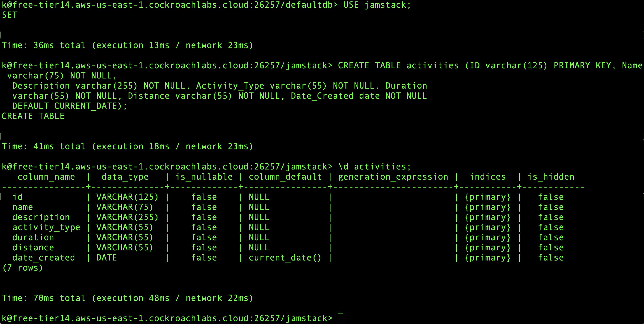Click the "CREATE TABLE" result output line
The height and width of the screenshot is (324, 644).
tap(33, 116)
